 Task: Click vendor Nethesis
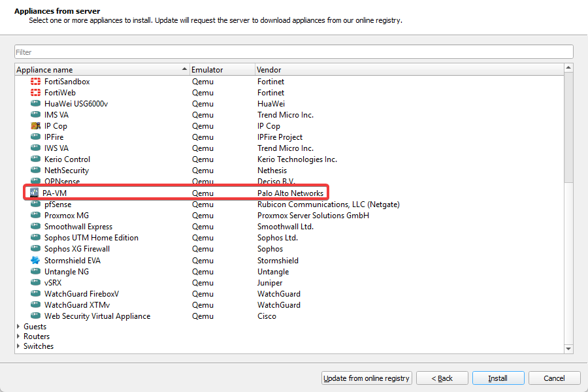tap(272, 171)
